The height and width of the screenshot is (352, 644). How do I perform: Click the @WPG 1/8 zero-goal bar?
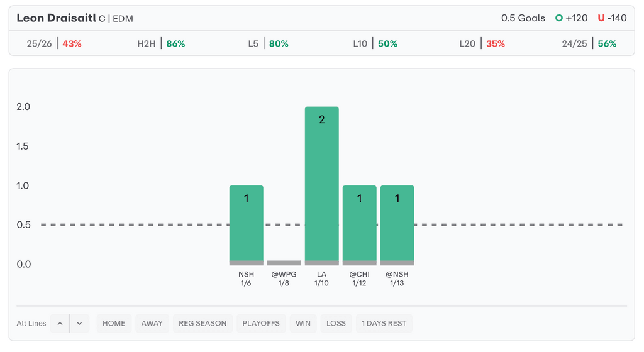click(x=284, y=263)
